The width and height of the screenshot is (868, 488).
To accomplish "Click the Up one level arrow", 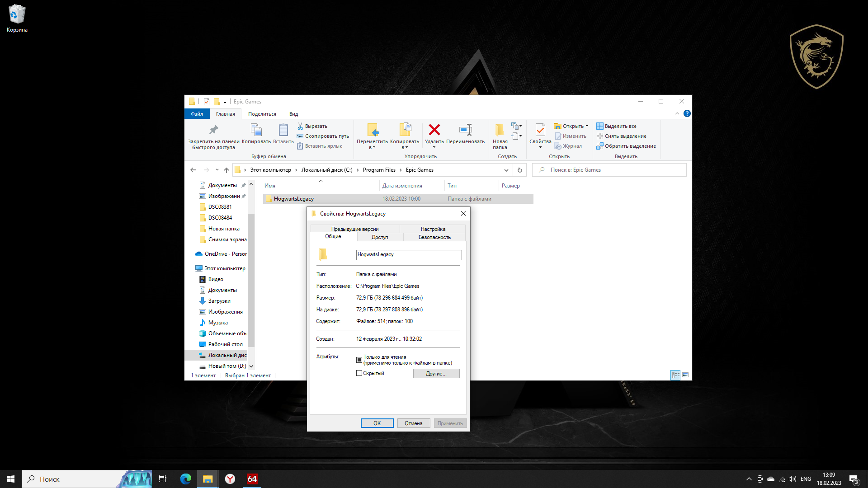I will [x=226, y=170].
